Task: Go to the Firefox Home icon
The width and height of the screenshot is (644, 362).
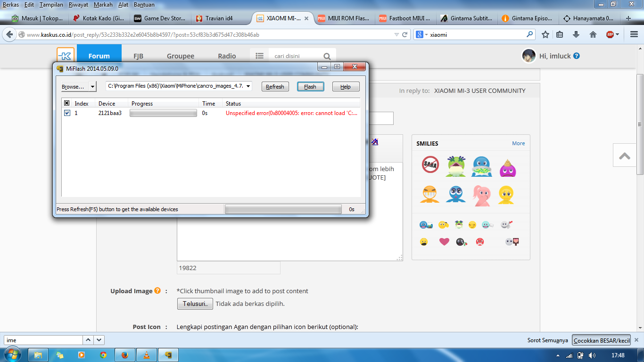Action: point(593,34)
